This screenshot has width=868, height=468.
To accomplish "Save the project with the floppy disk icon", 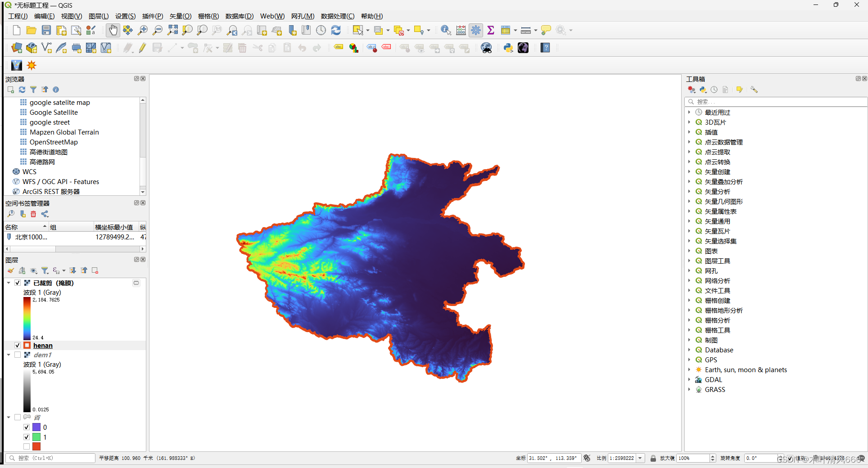I will click(x=46, y=30).
